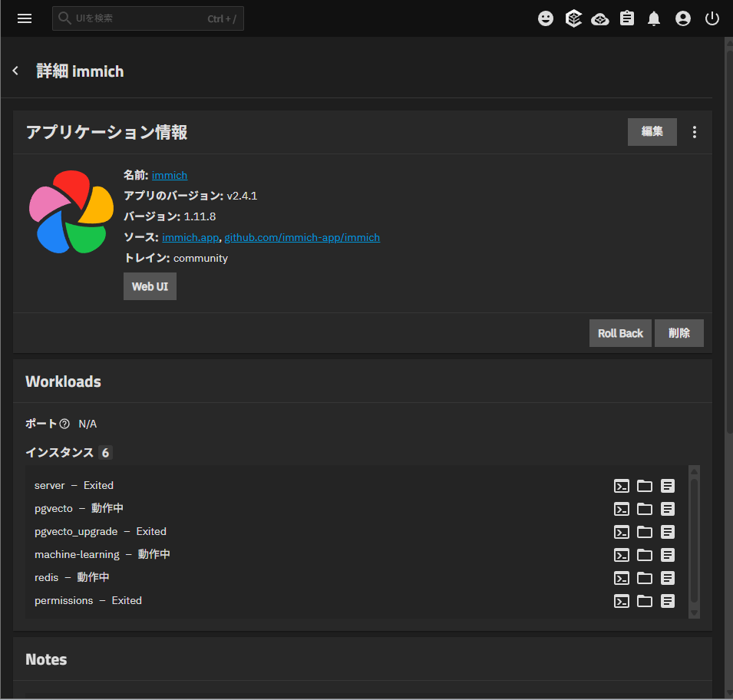This screenshot has width=733, height=700.
Task: Open volume mounts folder for permissions instance
Action: coord(644,601)
